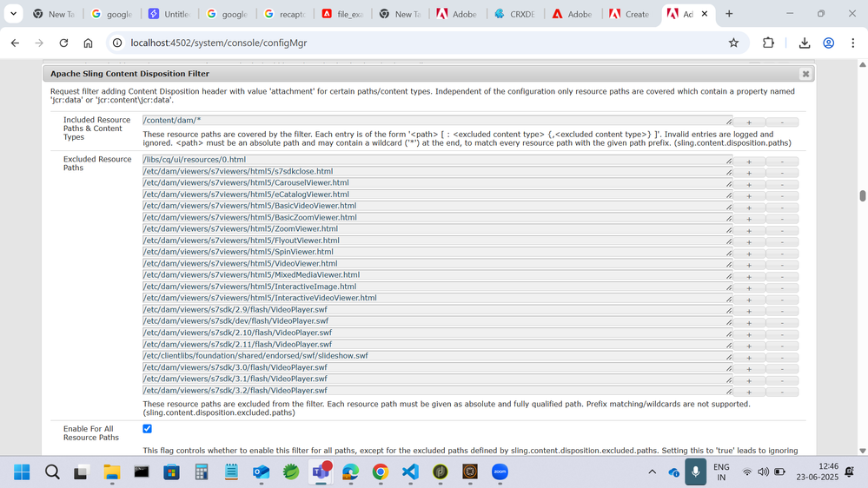
Task: Bookmark this page with the star icon
Action: [x=733, y=43]
